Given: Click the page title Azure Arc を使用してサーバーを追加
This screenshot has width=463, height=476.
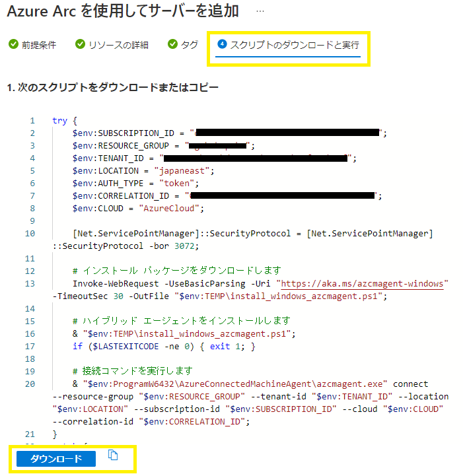Looking at the screenshot, I should coord(123,11).
